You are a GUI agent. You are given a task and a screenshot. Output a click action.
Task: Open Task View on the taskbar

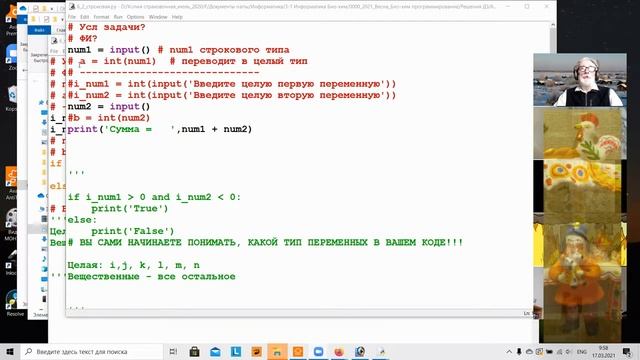tap(173, 351)
